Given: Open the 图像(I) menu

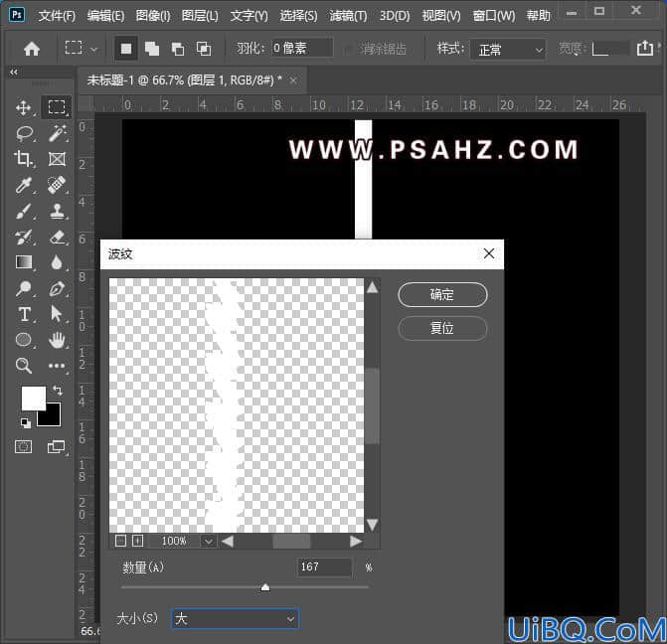Looking at the screenshot, I should (x=153, y=16).
